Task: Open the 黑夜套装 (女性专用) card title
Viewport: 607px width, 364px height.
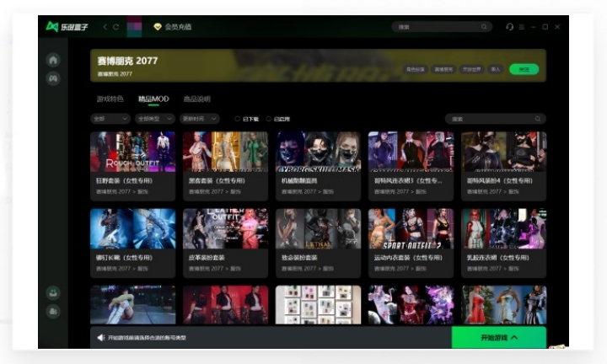Action: coord(217,180)
